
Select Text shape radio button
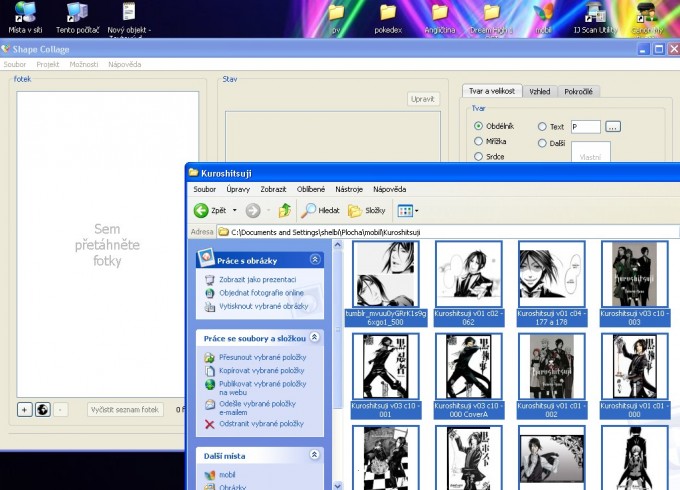[542, 127]
